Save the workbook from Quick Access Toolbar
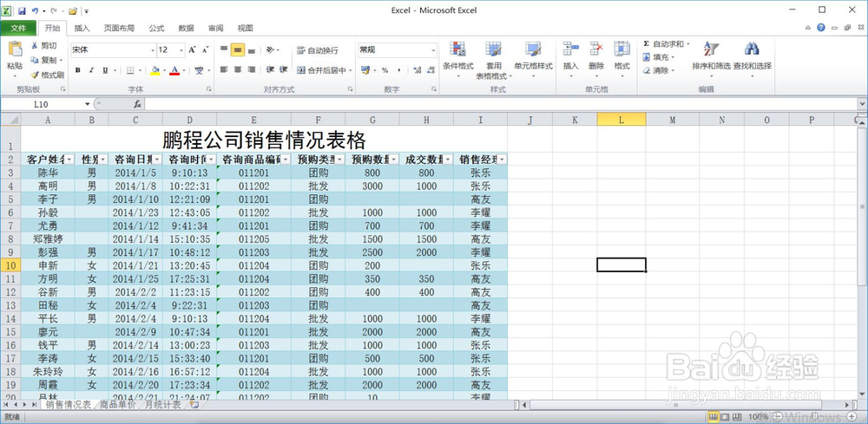The width and height of the screenshot is (868, 424). [x=22, y=10]
